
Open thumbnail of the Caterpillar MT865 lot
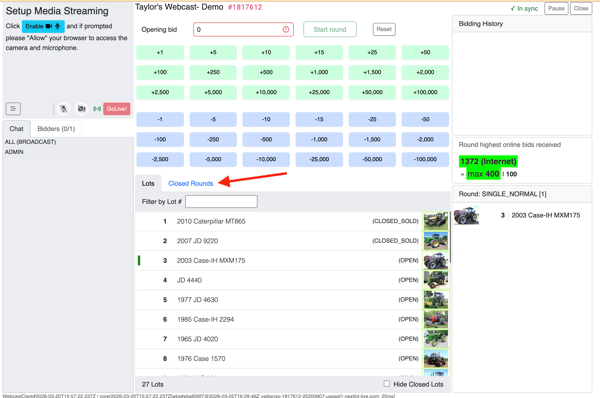coord(435,221)
